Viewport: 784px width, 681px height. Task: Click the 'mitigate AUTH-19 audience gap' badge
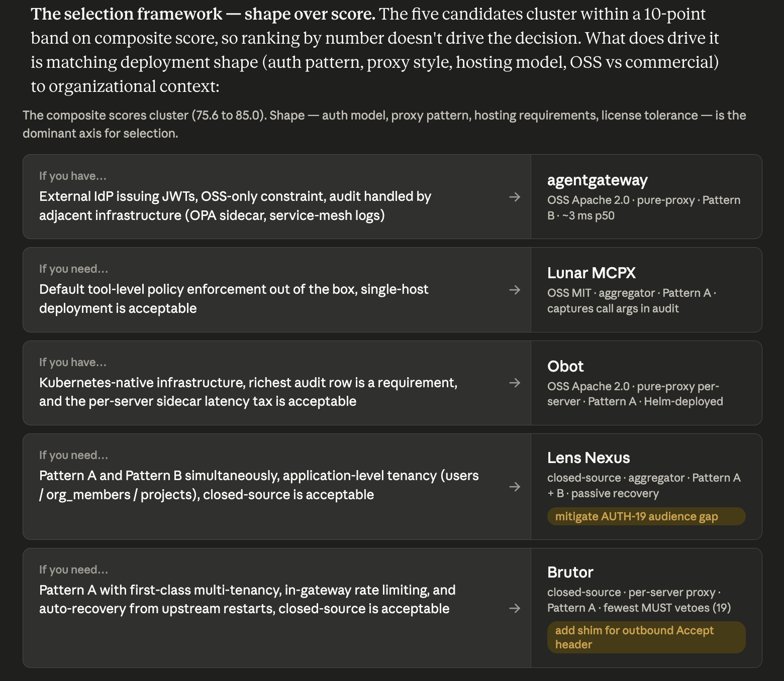click(x=646, y=516)
